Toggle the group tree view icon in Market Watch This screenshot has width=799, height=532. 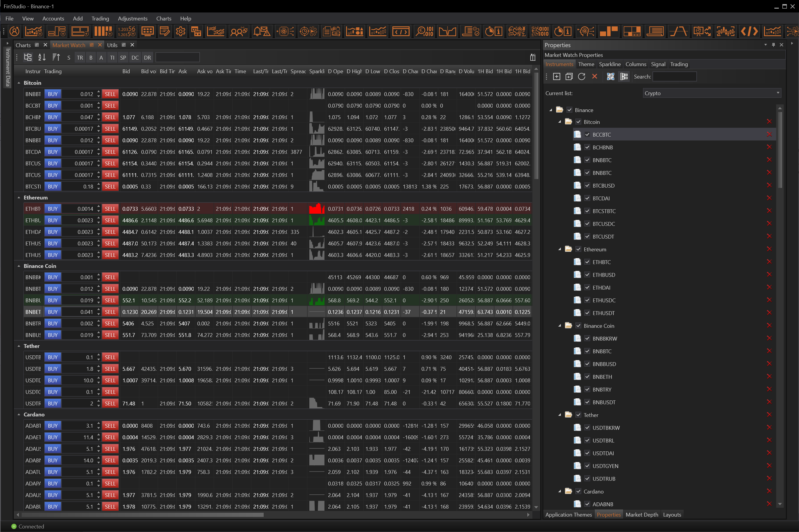coord(28,57)
